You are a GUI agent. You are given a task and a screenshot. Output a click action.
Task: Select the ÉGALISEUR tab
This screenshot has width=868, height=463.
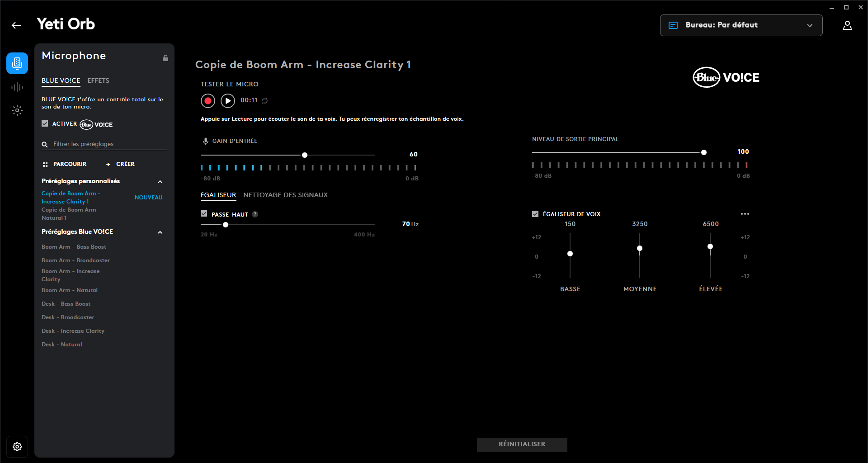point(218,195)
